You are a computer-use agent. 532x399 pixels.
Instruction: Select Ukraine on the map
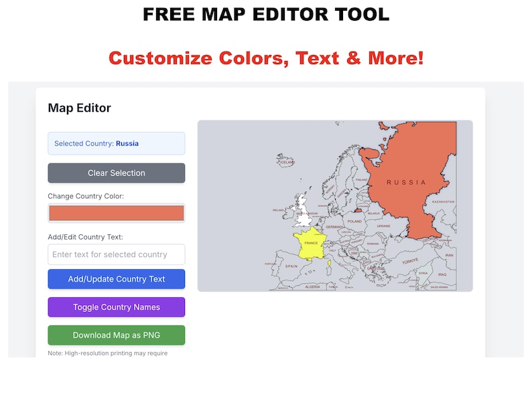[383, 226]
